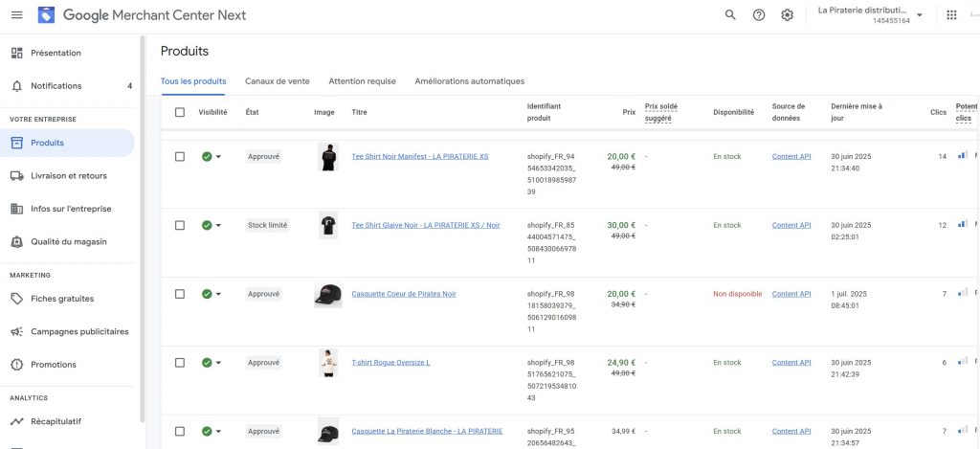
Task: Click the Présentation dashboard icon
Action: coord(17,54)
